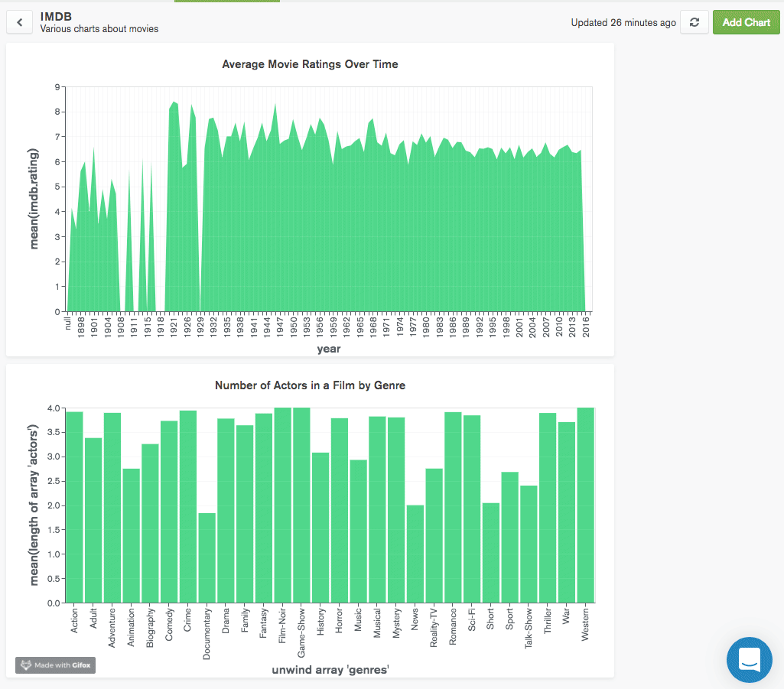Click the Documentary bar in the genre chart

click(x=207, y=557)
